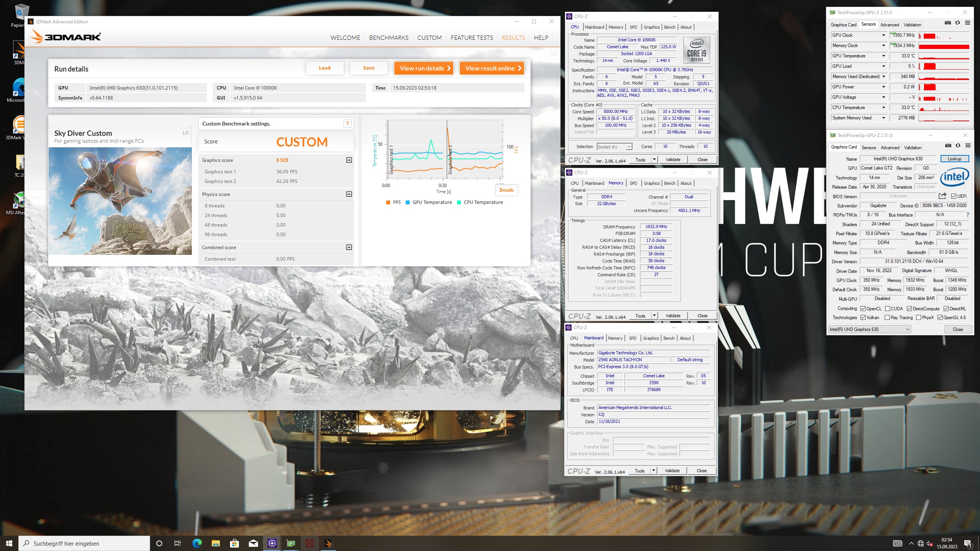Open the FEATURE TESTS tab in 3DMark
Viewport: 980px width, 551px height.
[472, 37]
